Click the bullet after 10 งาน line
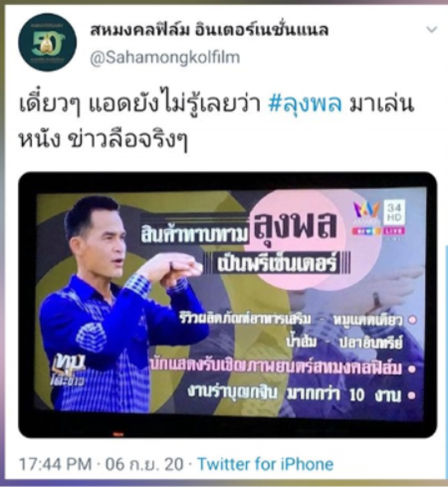This screenshot has width=448, height=487. [x=412, y=396]
